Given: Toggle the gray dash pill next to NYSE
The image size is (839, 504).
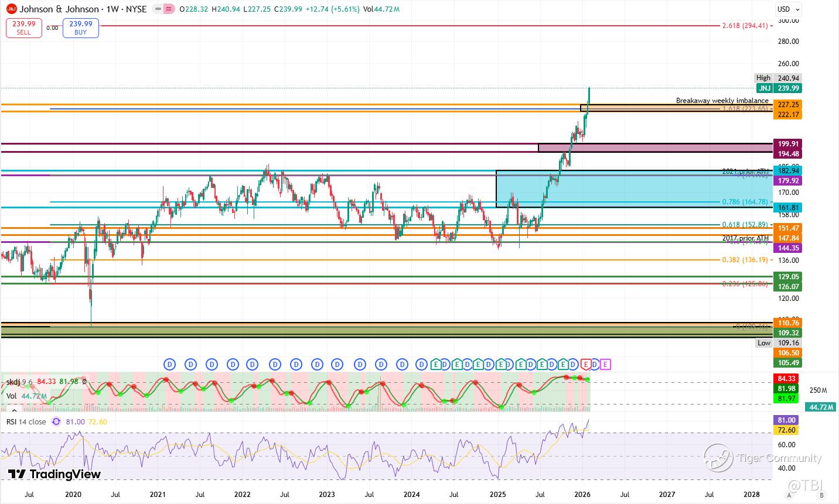Looking at the screenshot, I should click(x=157, y=9).
